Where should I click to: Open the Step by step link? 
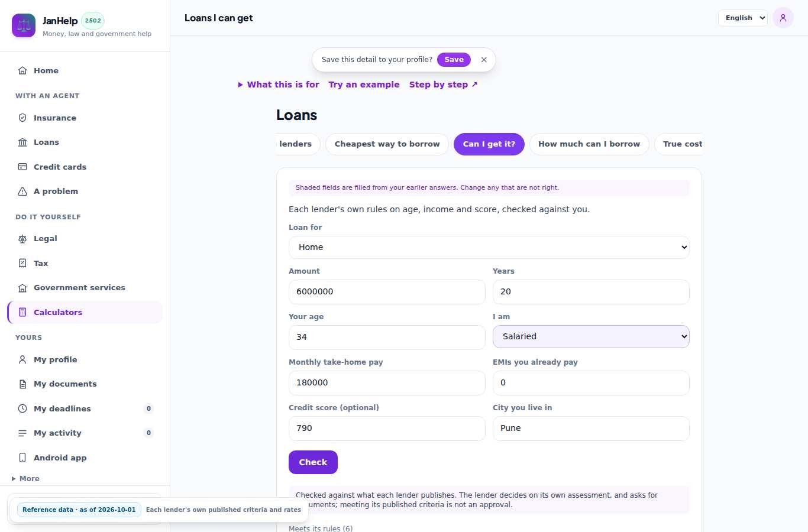[443, 85]
